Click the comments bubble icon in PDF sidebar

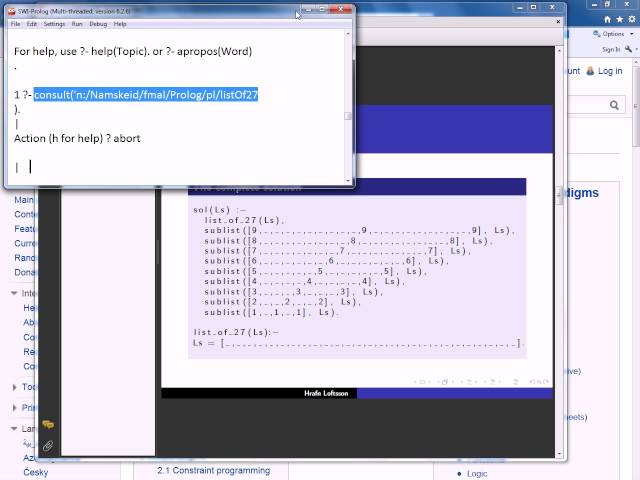click(x=48, y=425)
